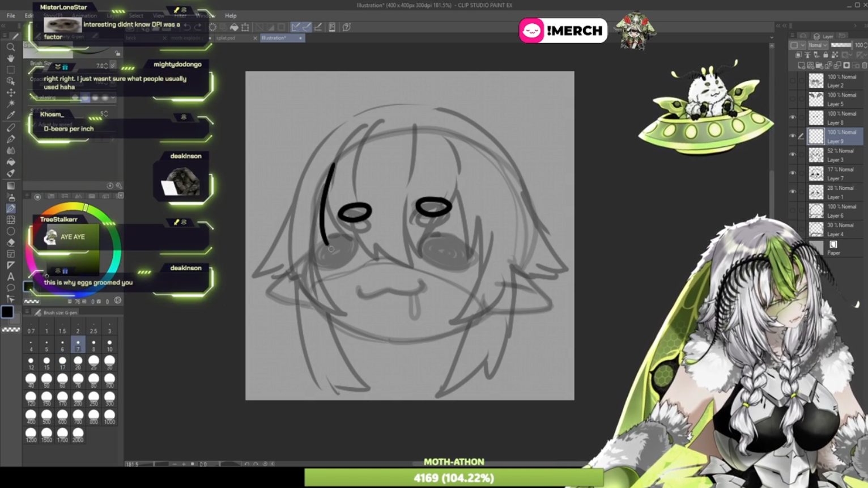Open the layer blending mode Normal dropdown
The image size is (868, 488).
pos(817,45)
